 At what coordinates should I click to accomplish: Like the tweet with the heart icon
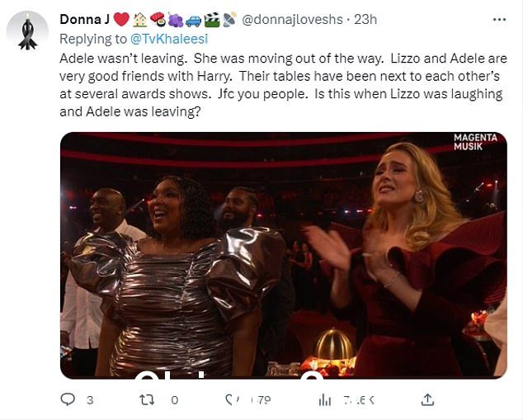pos(231,399)
